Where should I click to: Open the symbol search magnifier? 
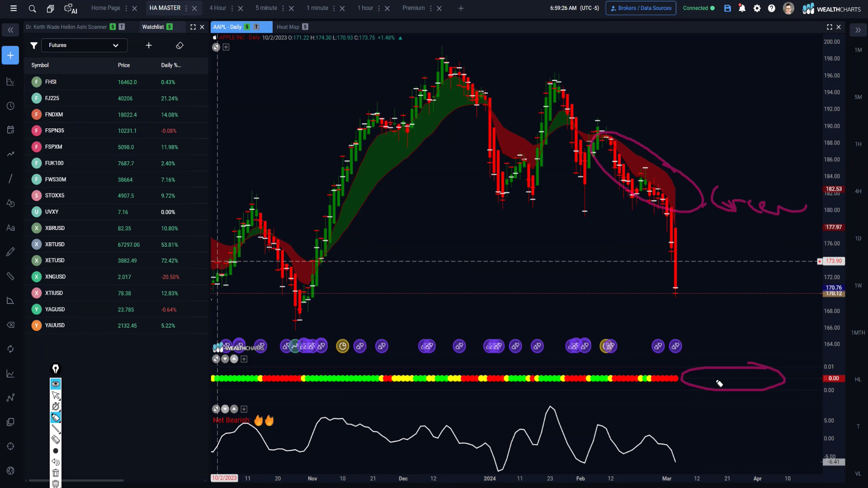[x=32, y=8]
